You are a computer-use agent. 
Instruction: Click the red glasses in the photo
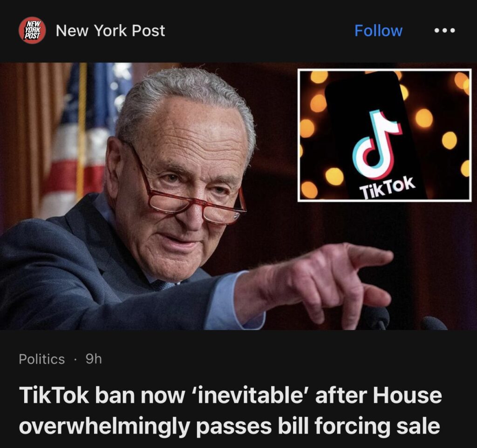pyautogui.click(x=189, y=192)
